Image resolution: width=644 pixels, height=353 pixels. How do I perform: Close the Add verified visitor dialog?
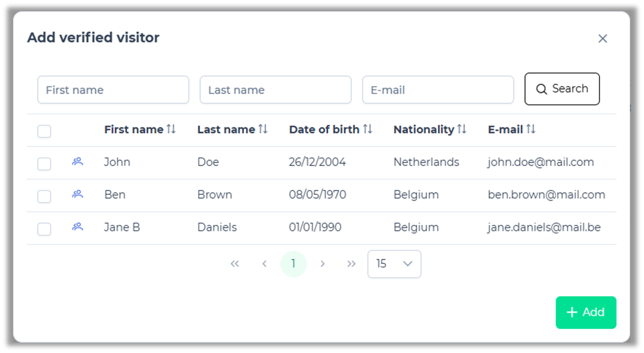603,39
